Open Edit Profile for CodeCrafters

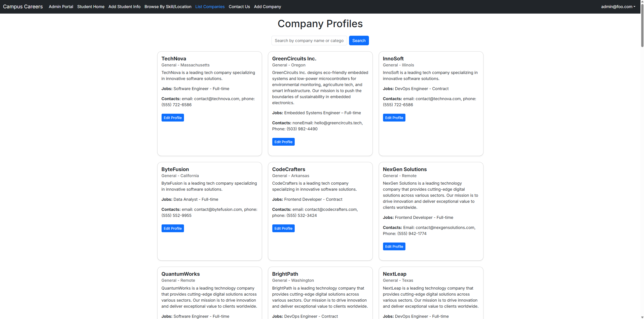(x=283, y=228)
